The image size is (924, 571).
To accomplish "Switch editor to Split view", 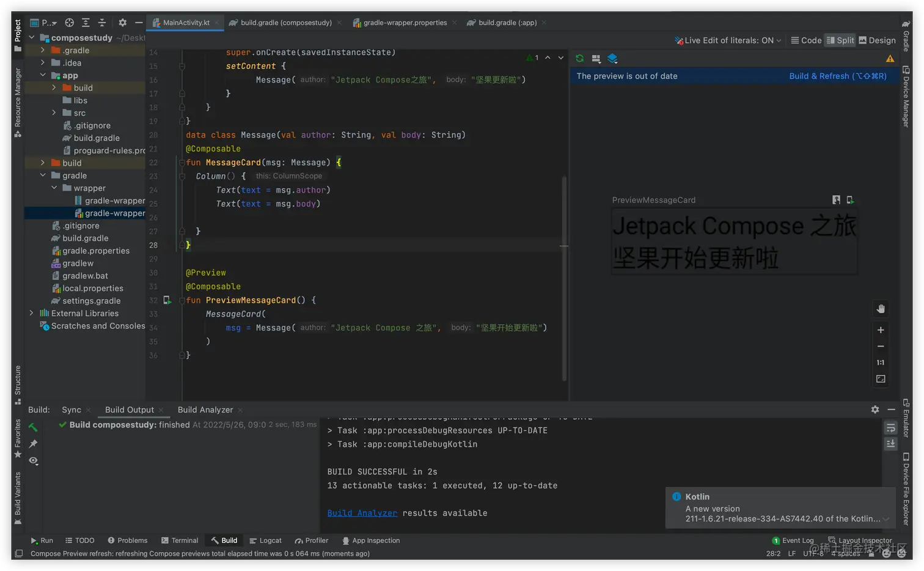I will [840, 40].
